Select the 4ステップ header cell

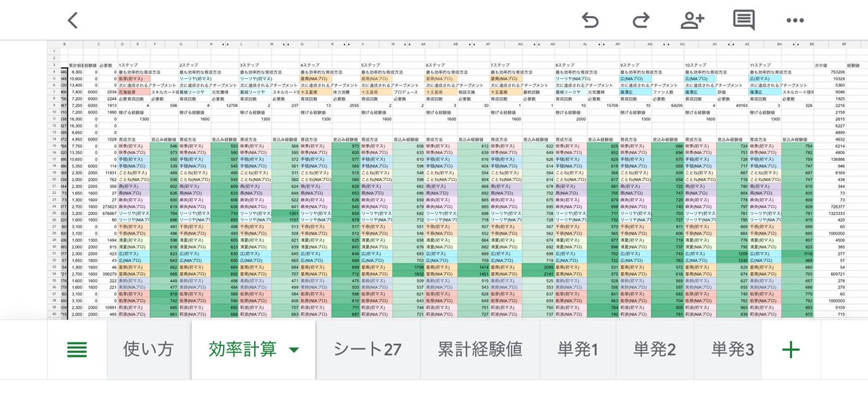(x=316, y=65)
